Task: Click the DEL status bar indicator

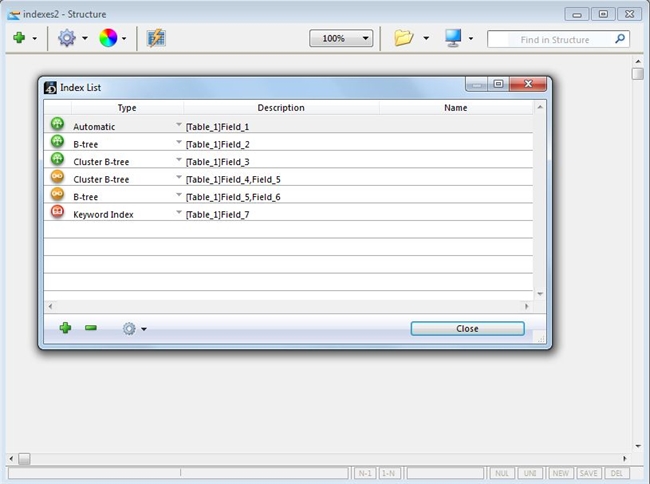Action: [617, 473]
